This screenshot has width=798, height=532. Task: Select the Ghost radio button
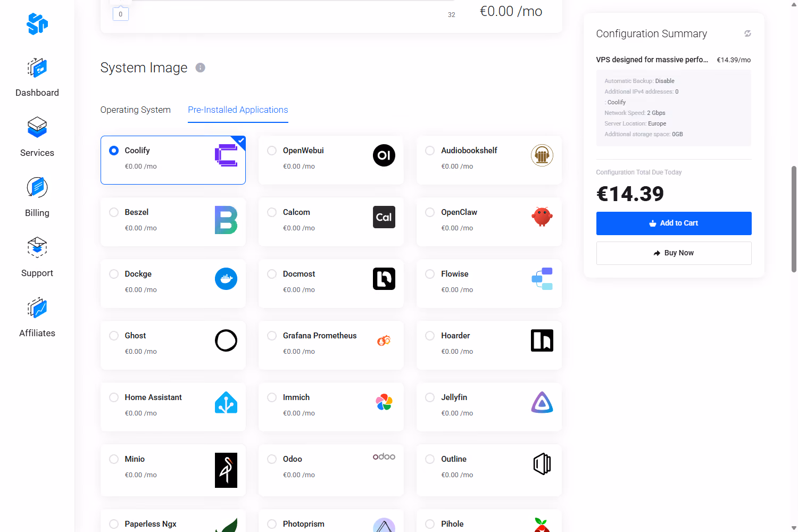(114, 336)
